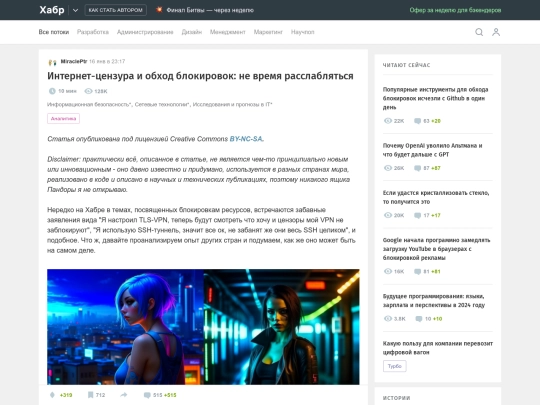Open the post about цифровой вагон
The image size is (540, 405).
pos(438,347)
